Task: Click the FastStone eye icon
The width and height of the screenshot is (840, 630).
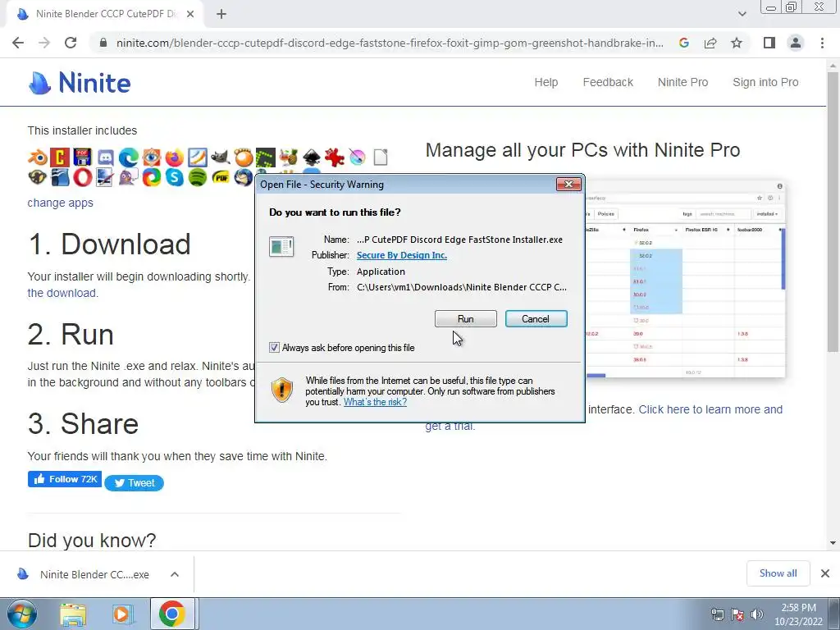Action: [152, 157]
